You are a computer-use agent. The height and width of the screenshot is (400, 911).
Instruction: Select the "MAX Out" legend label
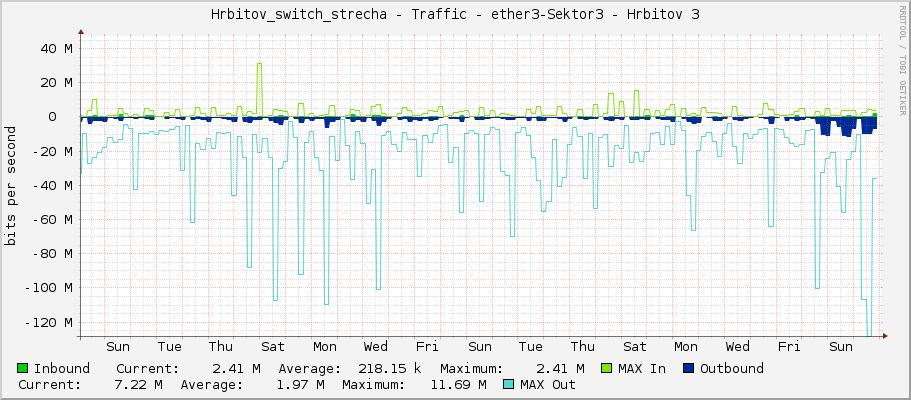coord(548,384)
